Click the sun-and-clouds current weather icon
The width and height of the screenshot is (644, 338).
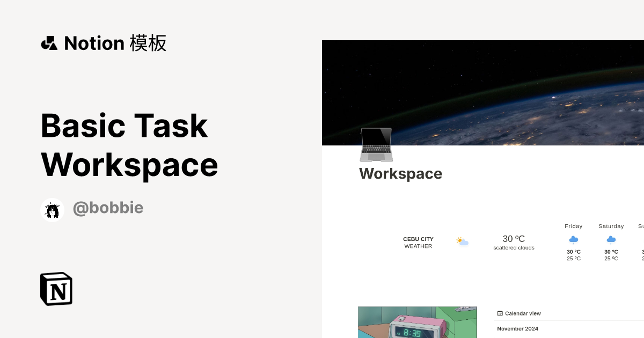pos(462,241)
